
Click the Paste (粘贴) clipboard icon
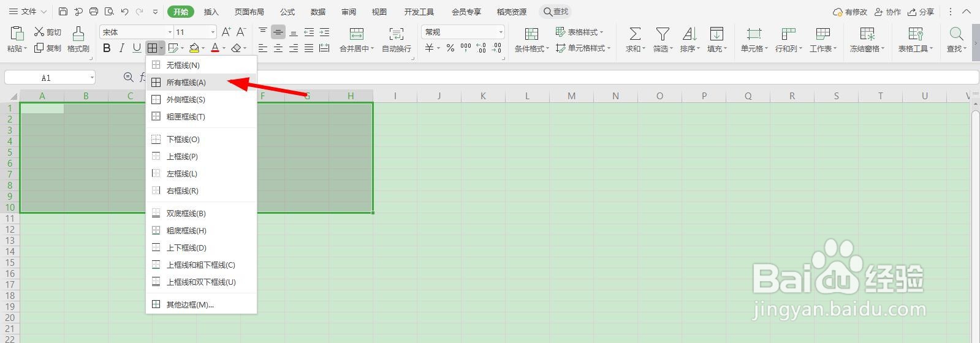point(17,33)
